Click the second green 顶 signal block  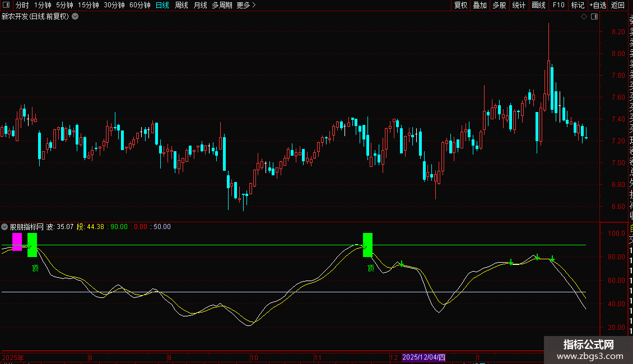pos(367,245)
